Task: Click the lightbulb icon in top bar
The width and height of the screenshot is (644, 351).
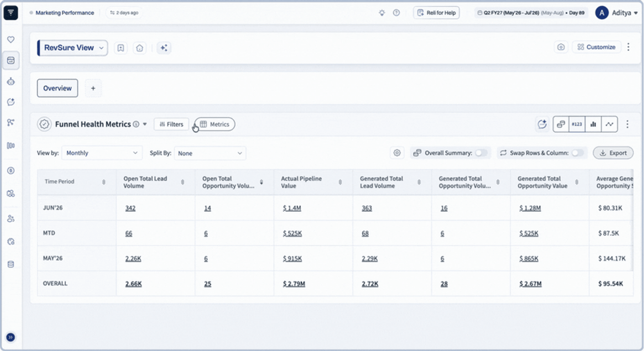Action: coord(382,13)
